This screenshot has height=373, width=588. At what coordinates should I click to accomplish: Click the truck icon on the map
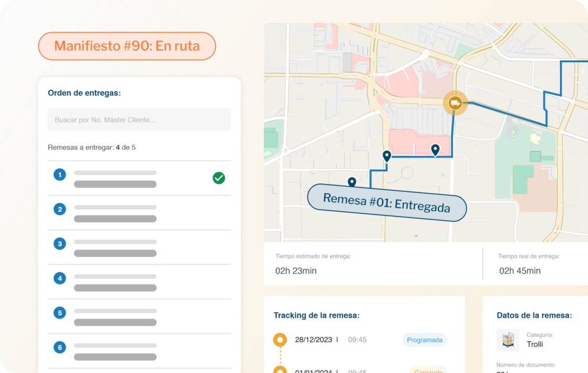(x=455, y=103)
